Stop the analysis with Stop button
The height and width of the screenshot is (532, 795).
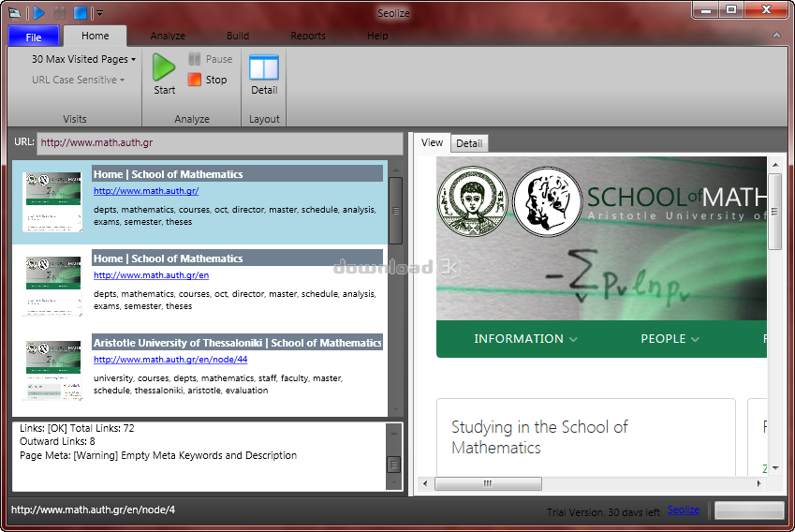207,80
